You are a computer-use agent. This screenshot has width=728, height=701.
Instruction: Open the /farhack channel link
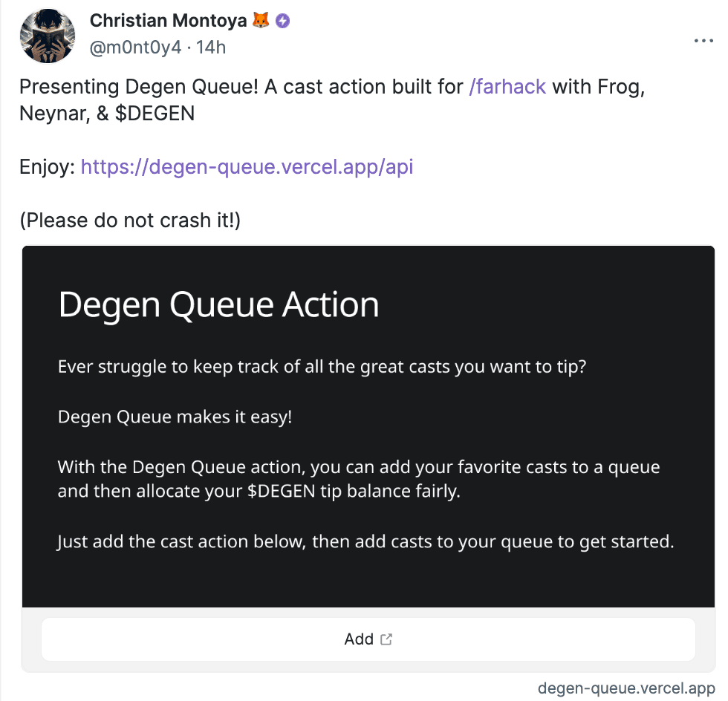coord(507,87)
